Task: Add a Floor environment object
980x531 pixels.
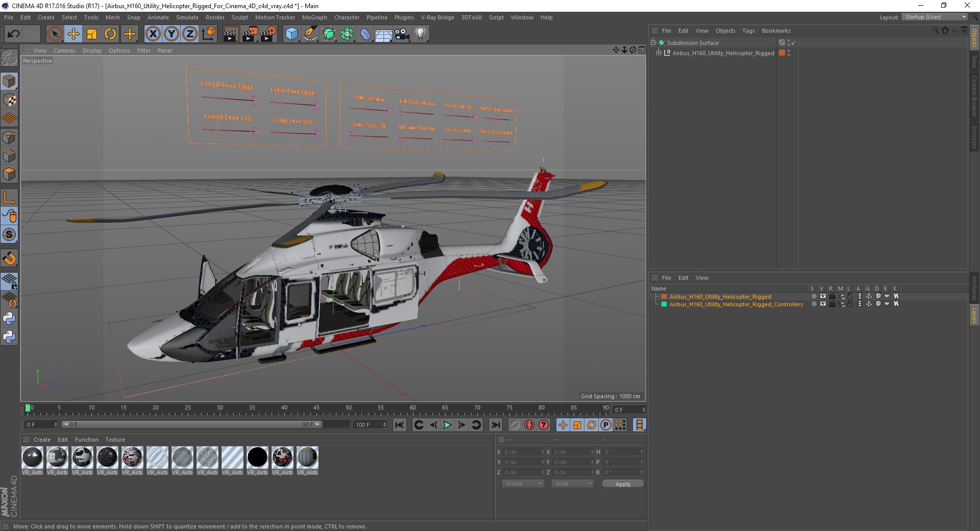Action: point(383,34)
